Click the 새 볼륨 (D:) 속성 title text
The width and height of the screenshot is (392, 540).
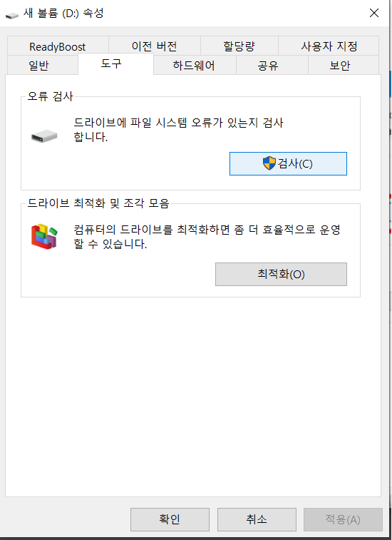(63, 14)
